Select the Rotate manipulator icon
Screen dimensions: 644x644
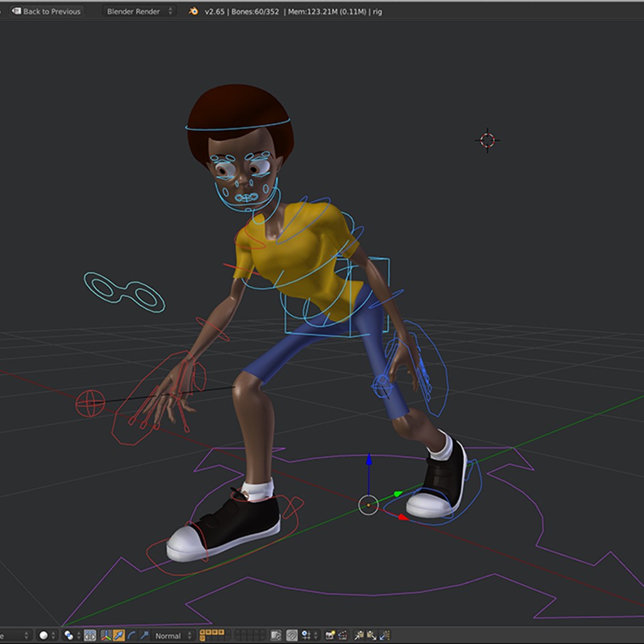click(x=131, y=635)
